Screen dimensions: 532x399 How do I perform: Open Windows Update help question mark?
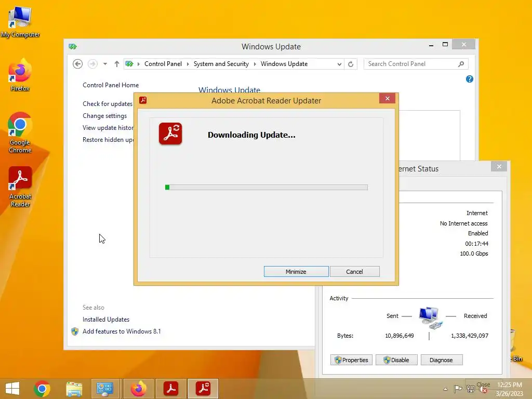coord(470,79)
